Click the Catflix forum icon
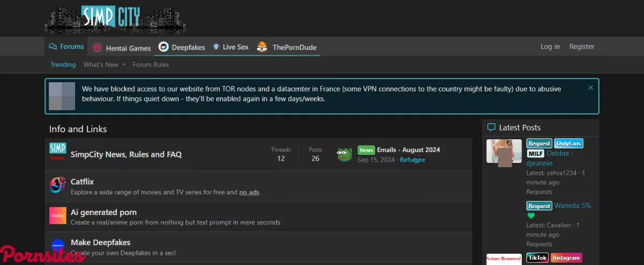 (x=57, y=185)
